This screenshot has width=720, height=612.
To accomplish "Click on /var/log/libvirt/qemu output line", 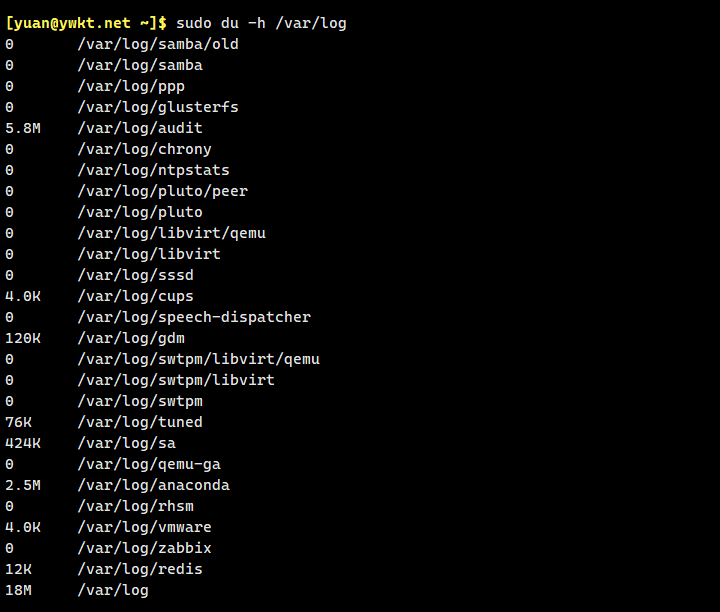I will 171,233.
